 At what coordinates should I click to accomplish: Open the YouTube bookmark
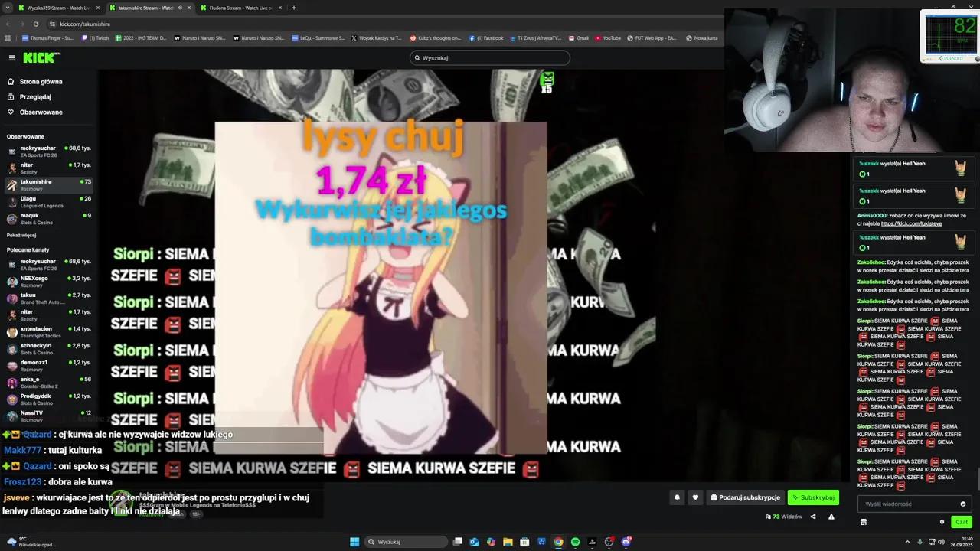(x=609, y=37)
